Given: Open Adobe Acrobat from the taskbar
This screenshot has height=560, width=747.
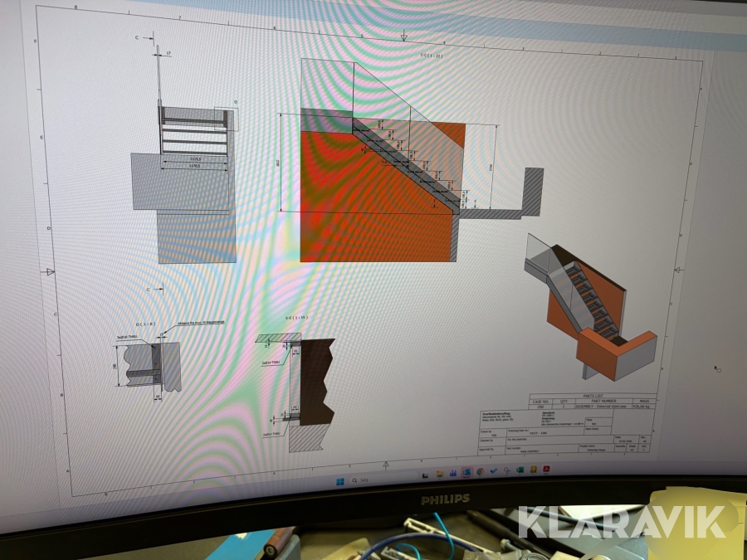Looking at the screenshot, I should 546,469.
